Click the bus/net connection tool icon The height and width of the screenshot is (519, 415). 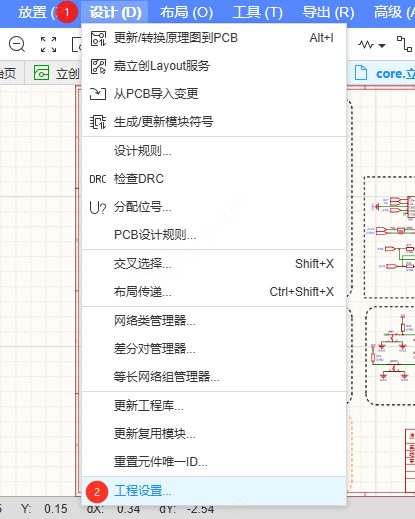coord(404,44)
